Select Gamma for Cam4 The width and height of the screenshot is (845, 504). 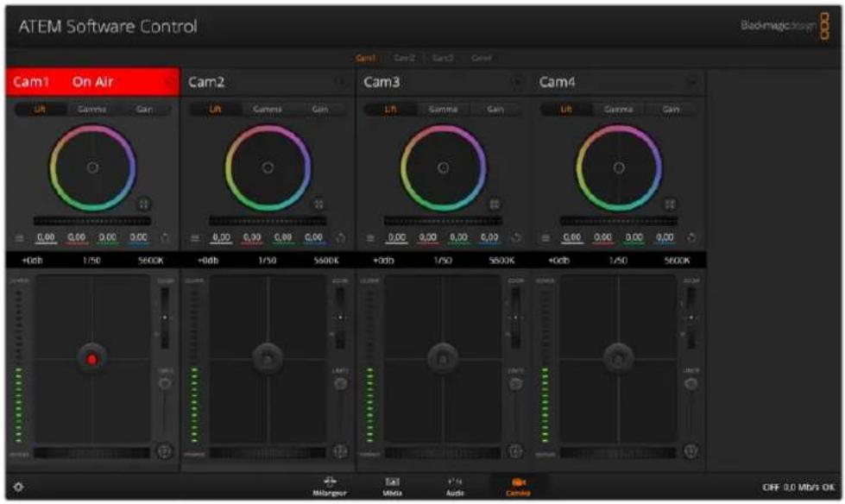[x=618, y=110]
